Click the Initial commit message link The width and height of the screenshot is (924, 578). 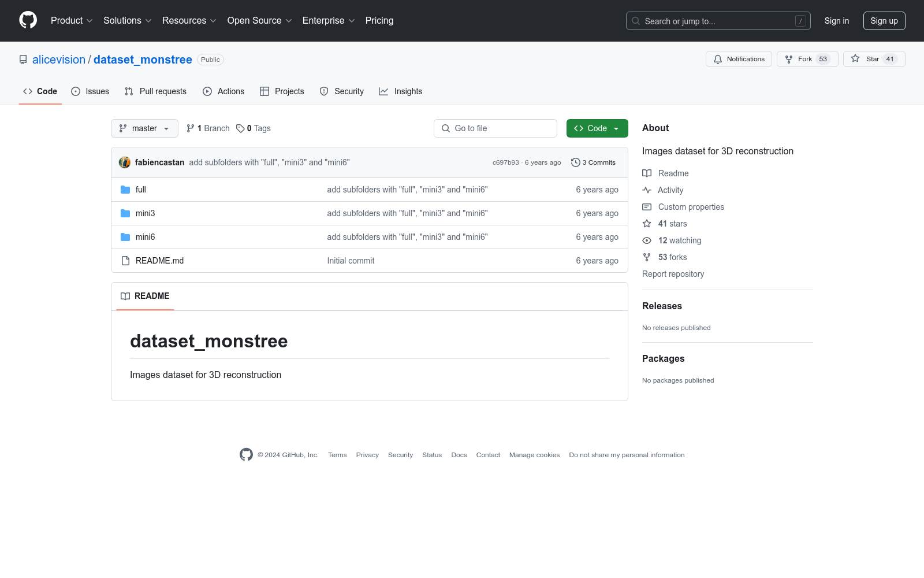tap(351, 261)
